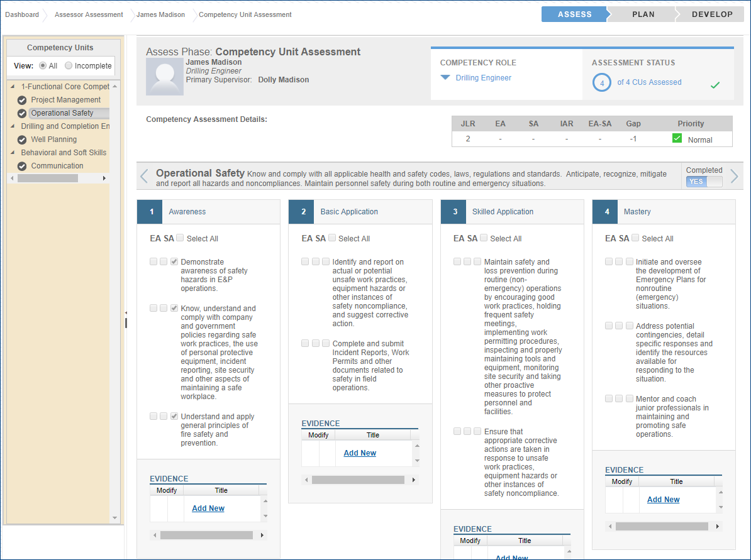Check EA box for Initiate and oversee item
The height and width of the screenshot is (560, 751).
tap(609, 261)
